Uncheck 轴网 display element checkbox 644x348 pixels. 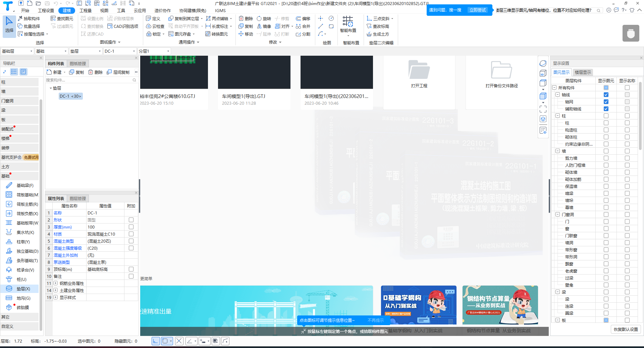click(606, 102)
